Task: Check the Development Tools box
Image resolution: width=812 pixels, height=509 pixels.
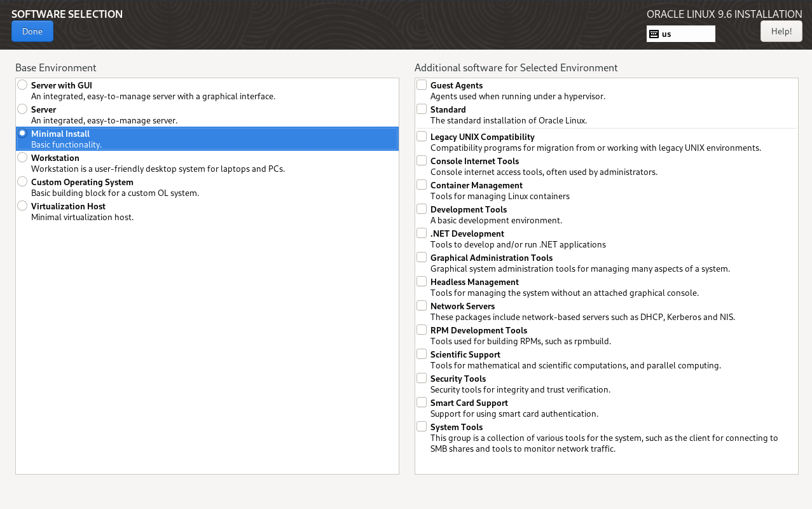Action: (x=422, y=209)
